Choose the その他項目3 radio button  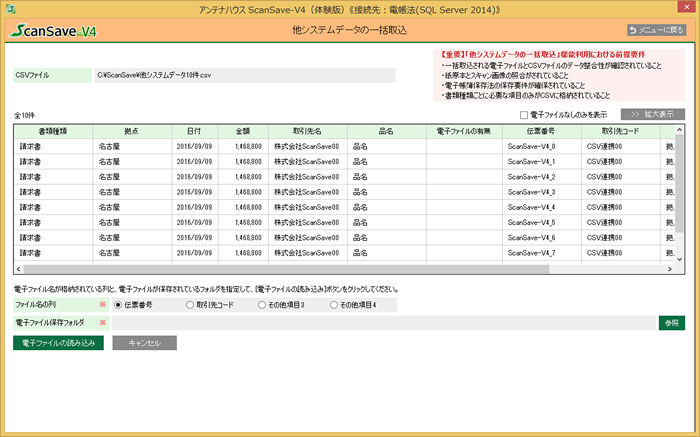(263, 304)
